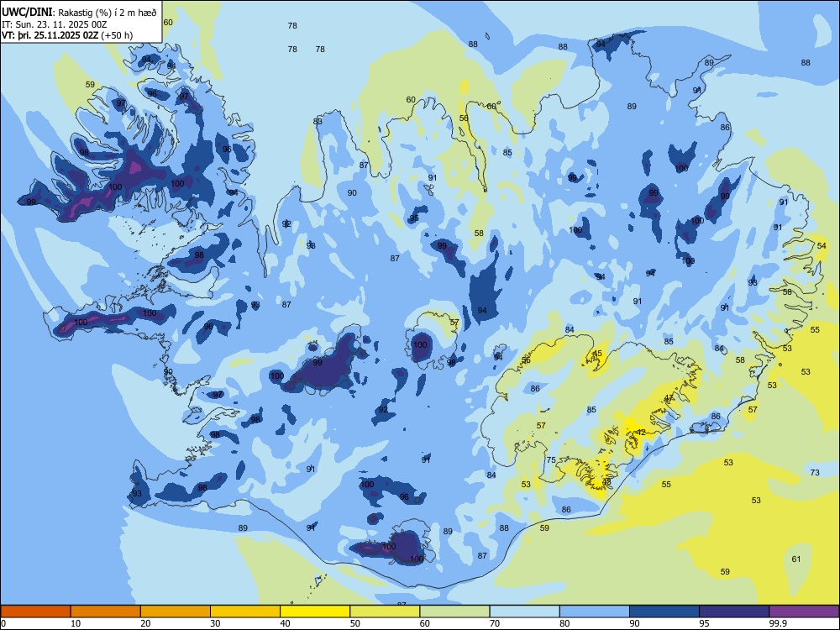Image resolution: width=840 pixels, height=630 pixels.
Task: Click the '10' legend scale label
Action: pyautogui.click(x=76, y=623)
